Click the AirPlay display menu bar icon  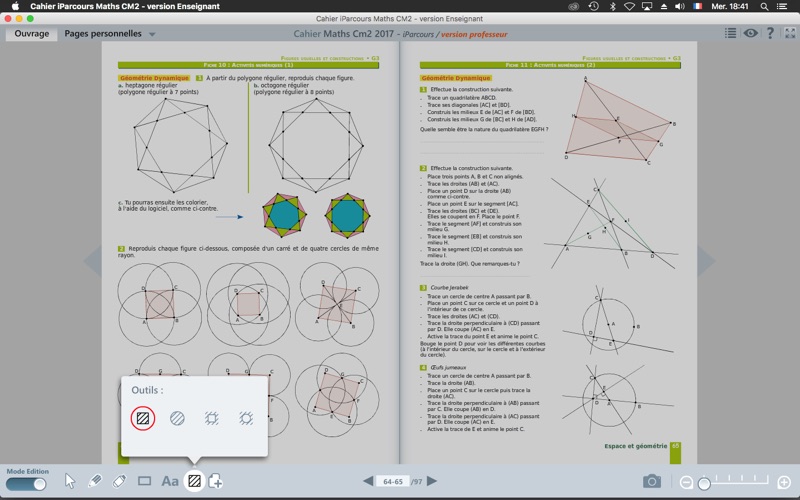[x=647, y=6]
